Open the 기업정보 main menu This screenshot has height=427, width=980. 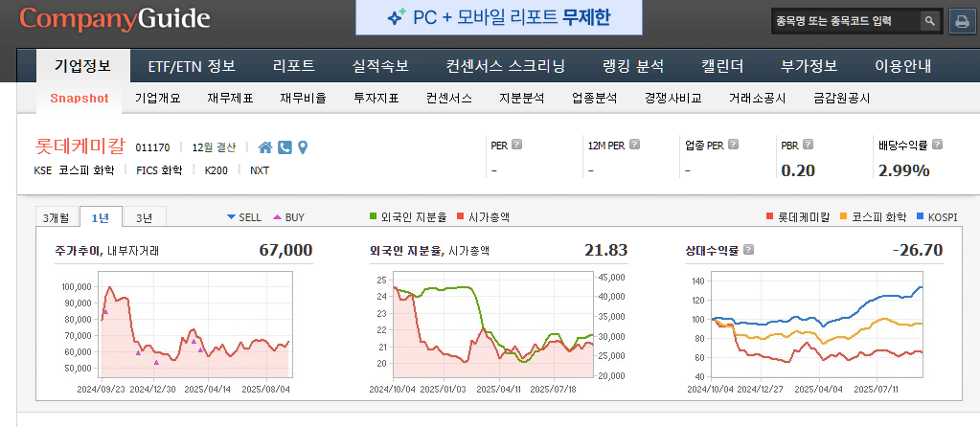pos(83,65)
